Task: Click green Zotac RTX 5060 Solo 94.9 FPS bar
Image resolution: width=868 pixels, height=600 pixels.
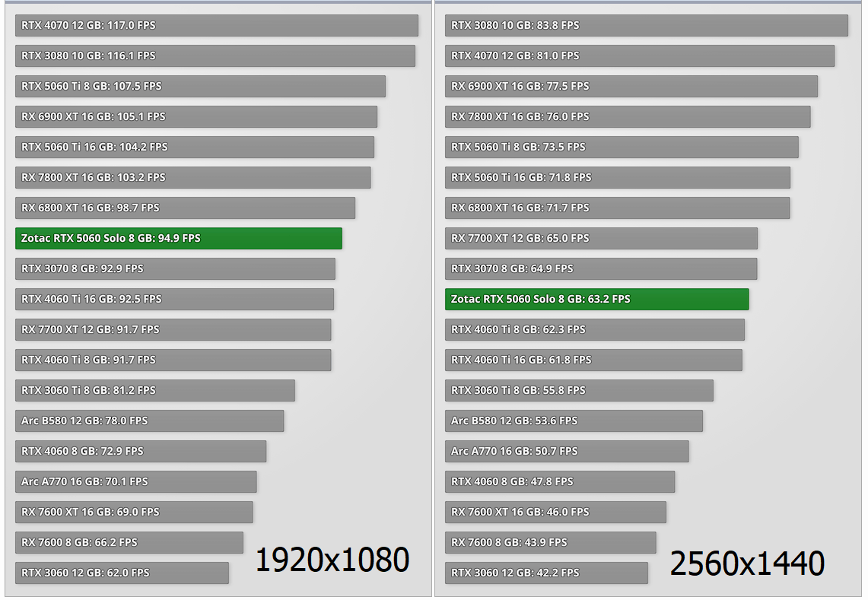Action: pos(179,239)
